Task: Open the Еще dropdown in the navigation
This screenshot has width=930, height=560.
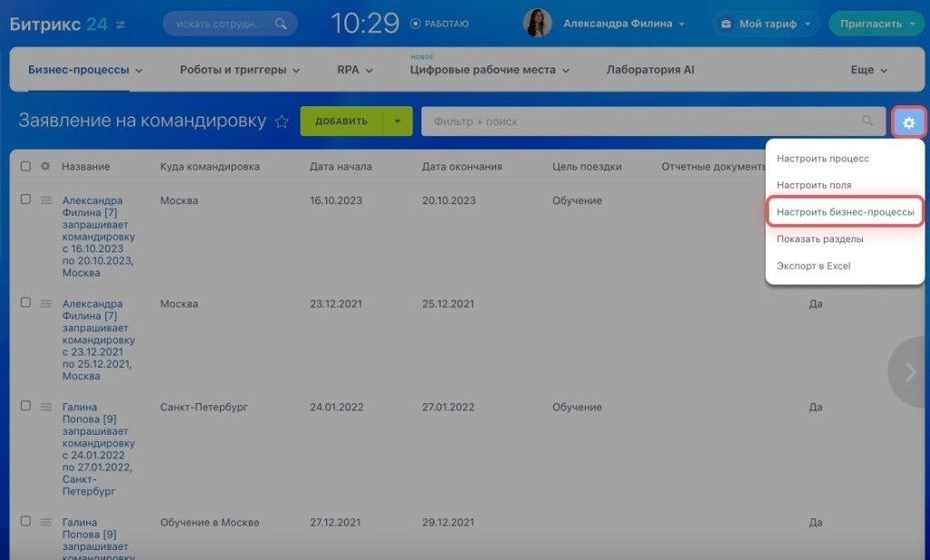Action: tap(868, 70)
